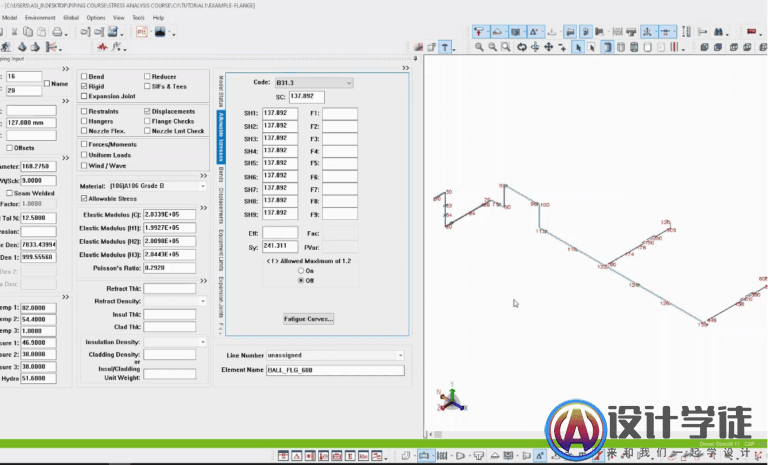768x465 pixels.
Task: Open the Environment menu
Action: coord(40,18)
